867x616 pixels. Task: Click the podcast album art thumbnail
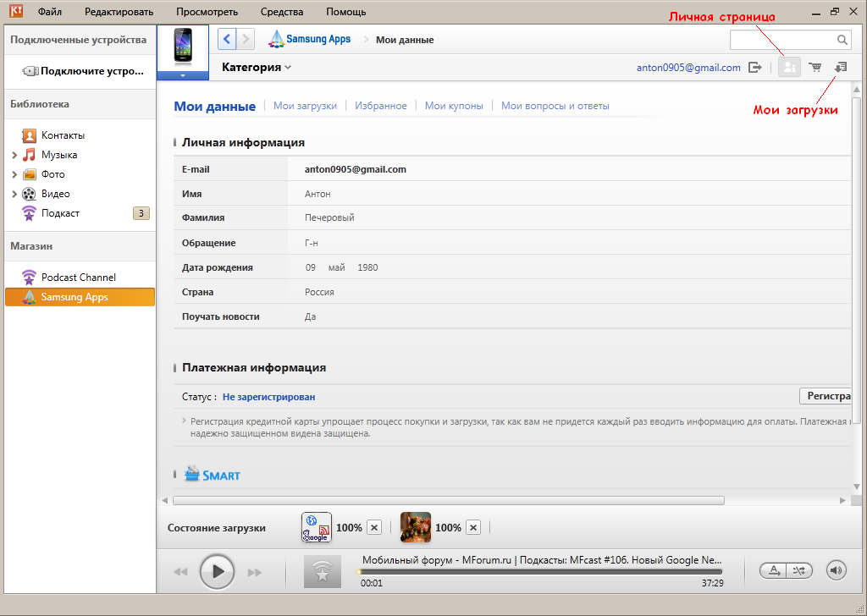323,571
